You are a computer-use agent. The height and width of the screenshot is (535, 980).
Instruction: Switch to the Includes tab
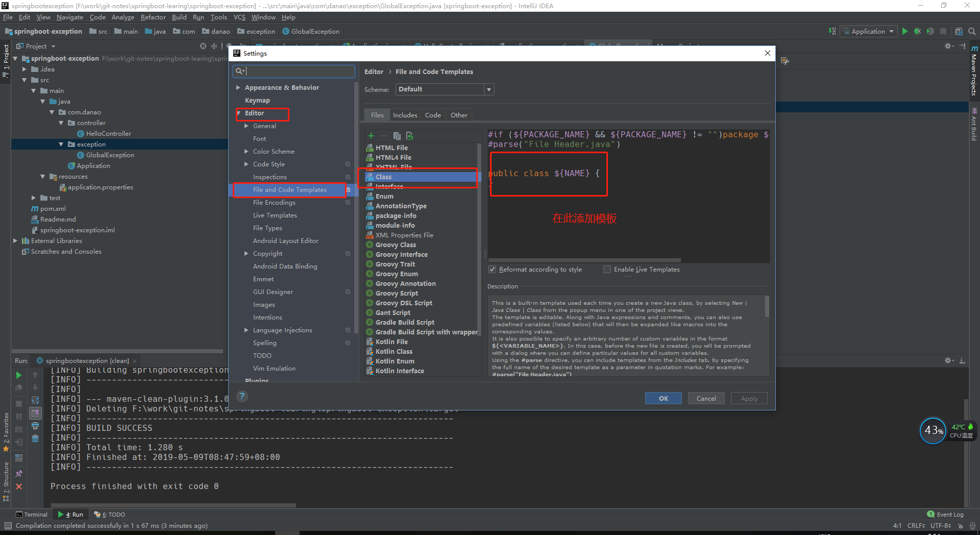pyautogui.click(x=405, y=115)
